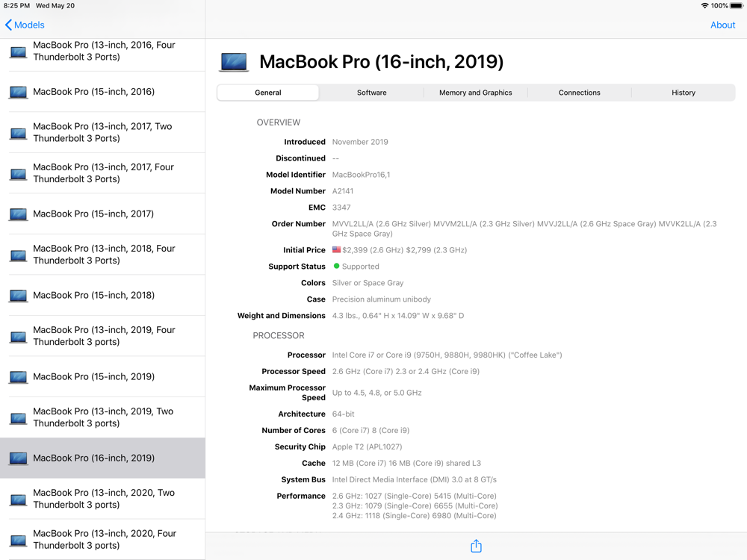Screen dimensions: 747x560
Task: Open MacBook Pro (13-inch, 2020, Two Thunderbolt 3 ports)
Action: (102, 499)
